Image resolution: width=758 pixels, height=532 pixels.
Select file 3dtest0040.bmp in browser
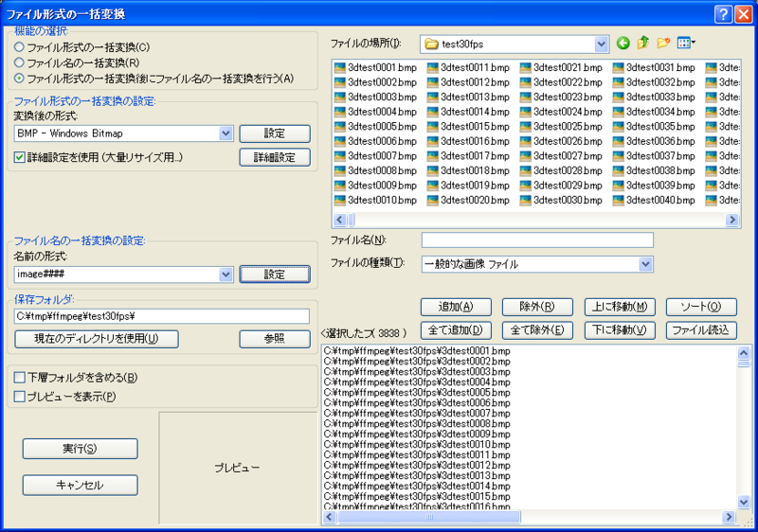pyautogui.click(x=654, y=200)
